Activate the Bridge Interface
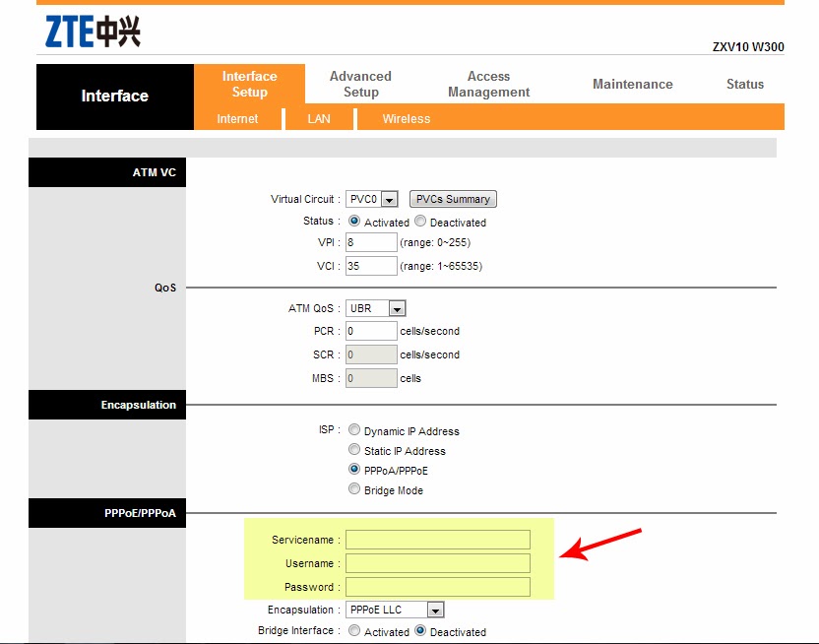Viewport: 819px width, 644px height. click(353, 631)
